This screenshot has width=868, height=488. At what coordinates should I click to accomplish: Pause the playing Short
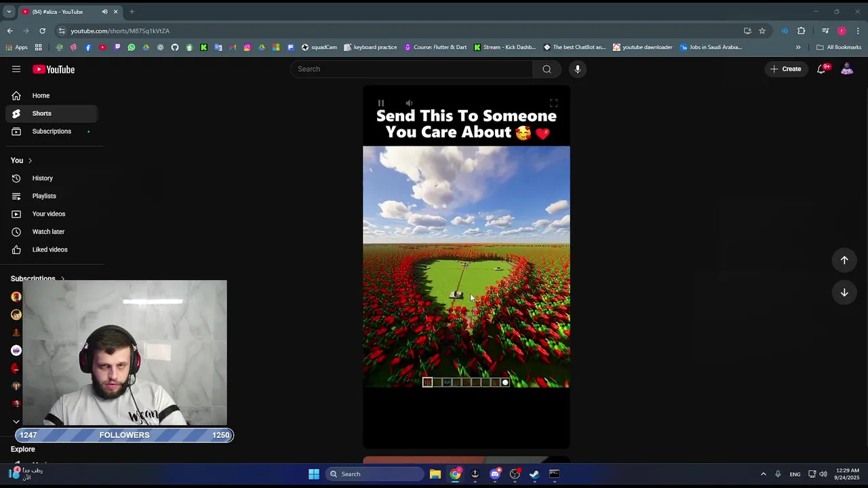381,103
